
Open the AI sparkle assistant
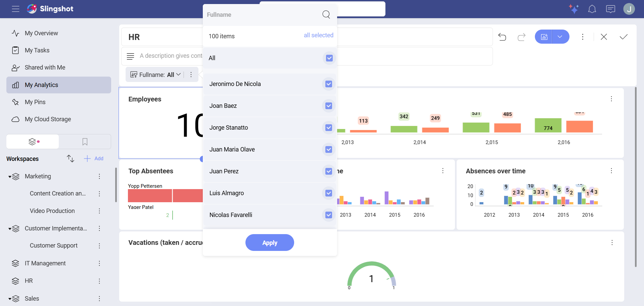point(573,9)
